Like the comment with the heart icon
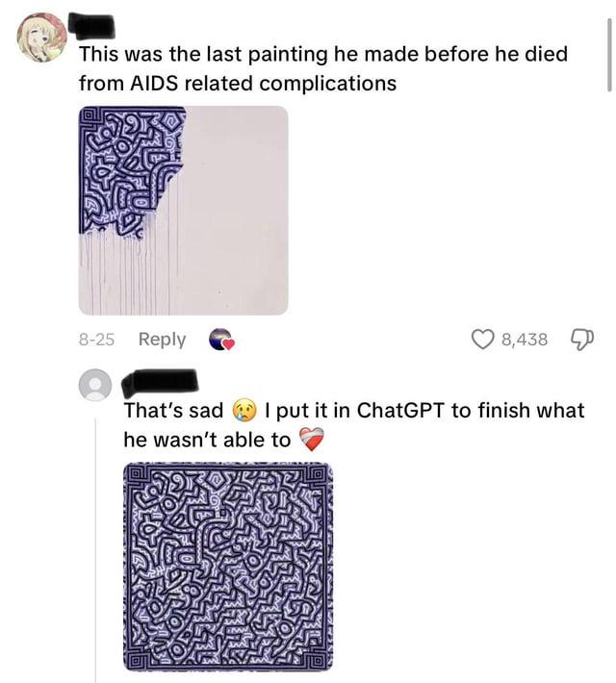The width and height of the screenshot is (616, 683). click(x=483, y=340)
